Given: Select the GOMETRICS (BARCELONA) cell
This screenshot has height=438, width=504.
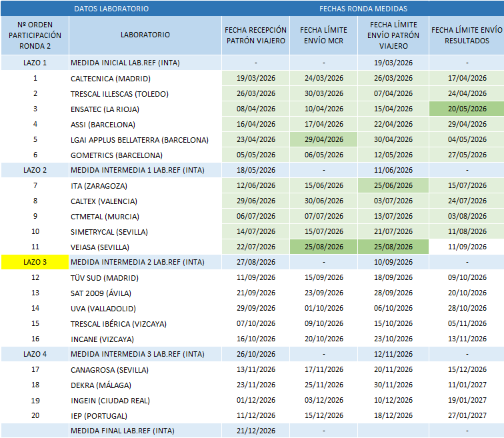Looking at the screenshot, I should coord(145,155).
